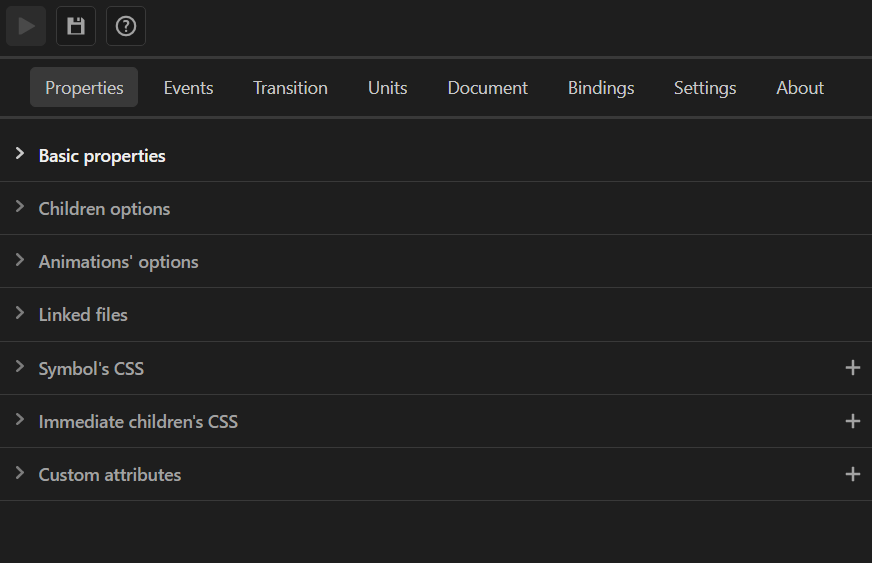Expand Animations' options chevron
The image size is (872, 563).
point(19,260)
